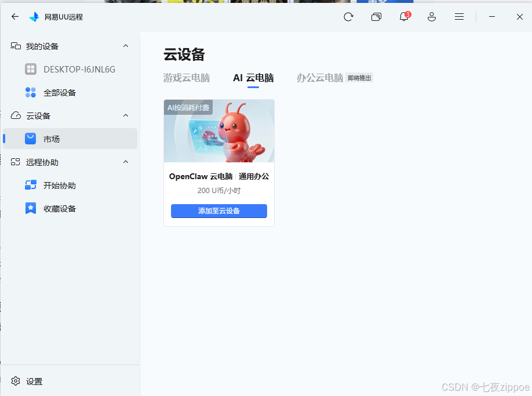Switch to the 办公云电脑 tab
Viewport: 532px width, 396px height.
[320, 78]
